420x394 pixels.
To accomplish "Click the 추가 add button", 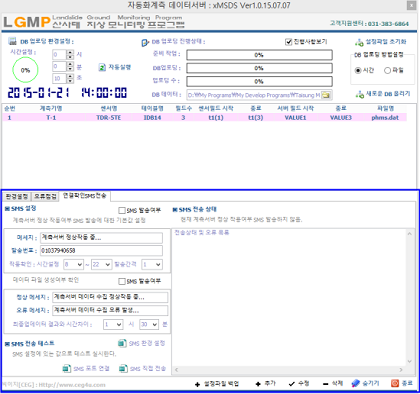I will coord(266,384).
